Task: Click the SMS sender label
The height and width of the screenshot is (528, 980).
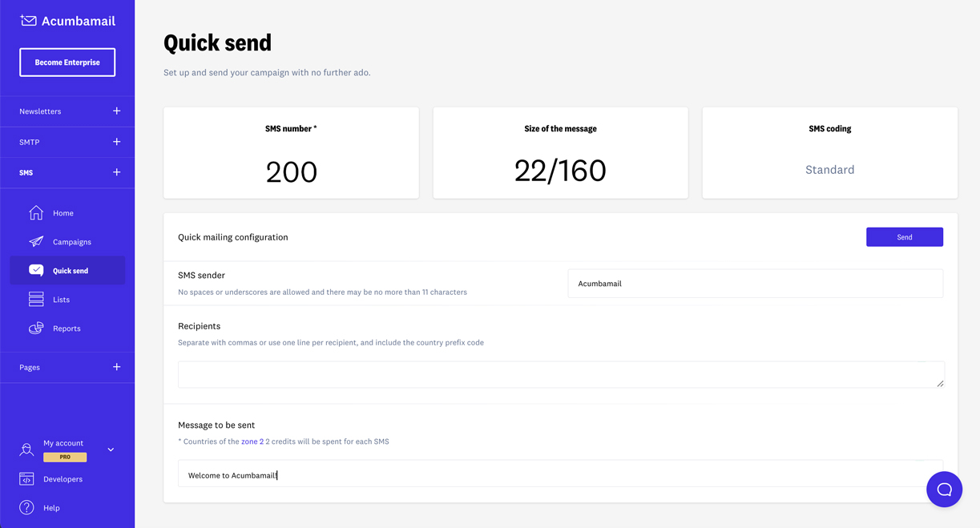Action: [201, 275]
